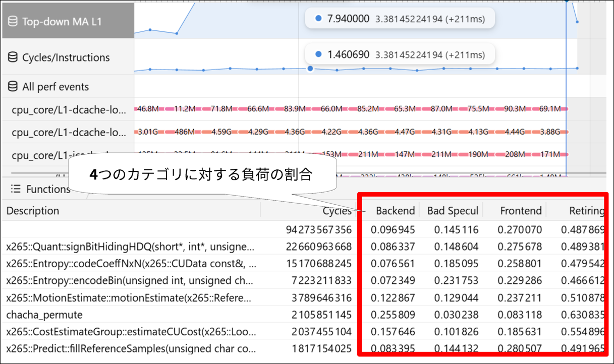Click the Retiring value 0.630835
This screenshot has height=364, width=614.
(x=583, y=315)
